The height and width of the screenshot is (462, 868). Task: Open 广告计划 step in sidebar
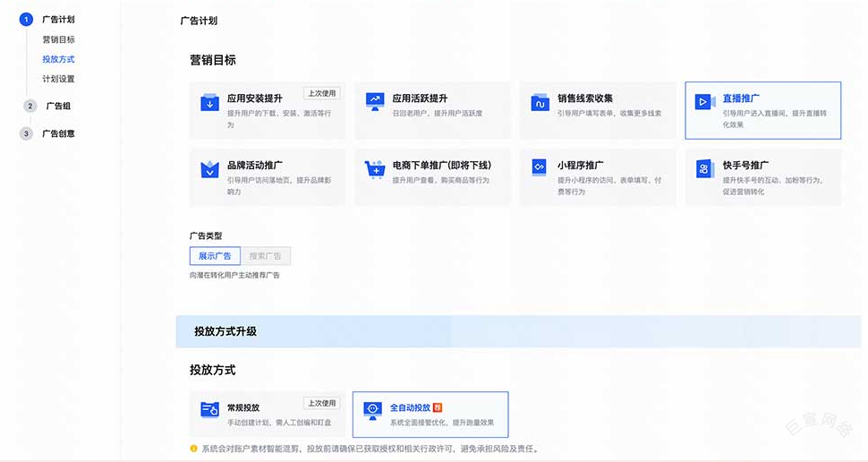pyautogui.click(x=58, y=20)
